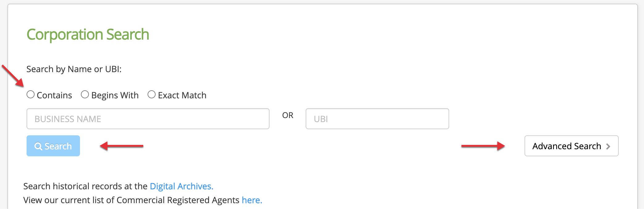Enable the Exact Match radio button
644x209 pixels.
(x=152, y=94)
